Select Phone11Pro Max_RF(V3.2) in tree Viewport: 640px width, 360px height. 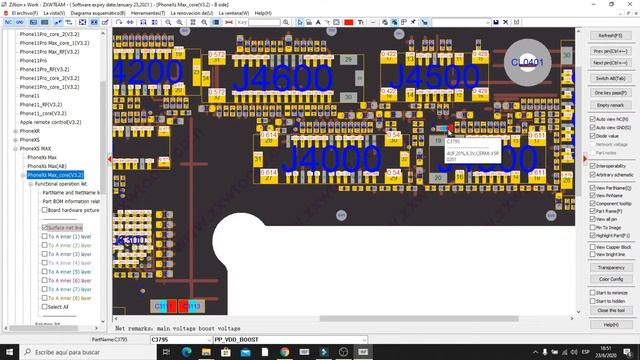tap(49, 52)
